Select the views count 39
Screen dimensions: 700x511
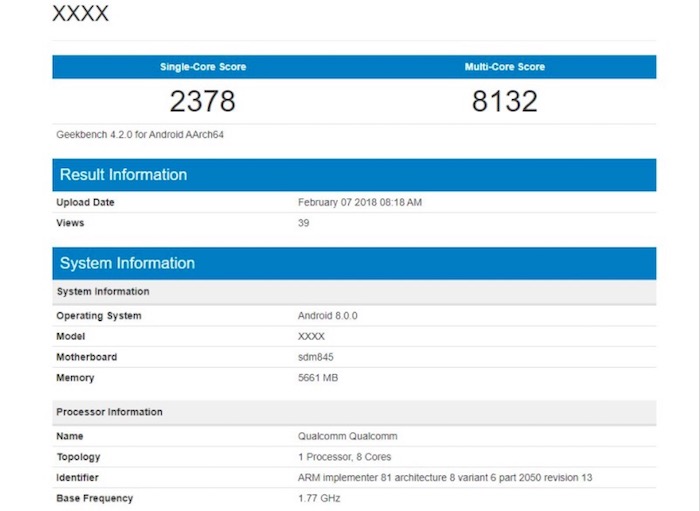tap(304, 223)
